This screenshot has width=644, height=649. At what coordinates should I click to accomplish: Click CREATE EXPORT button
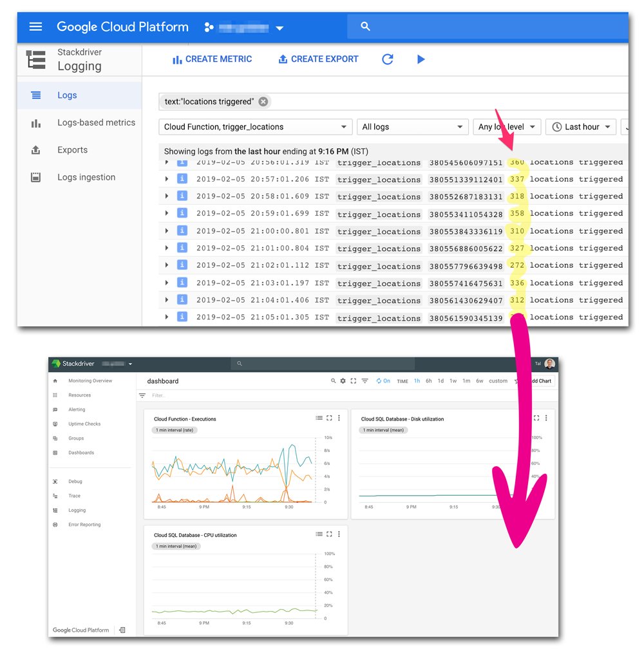(318, 59)
